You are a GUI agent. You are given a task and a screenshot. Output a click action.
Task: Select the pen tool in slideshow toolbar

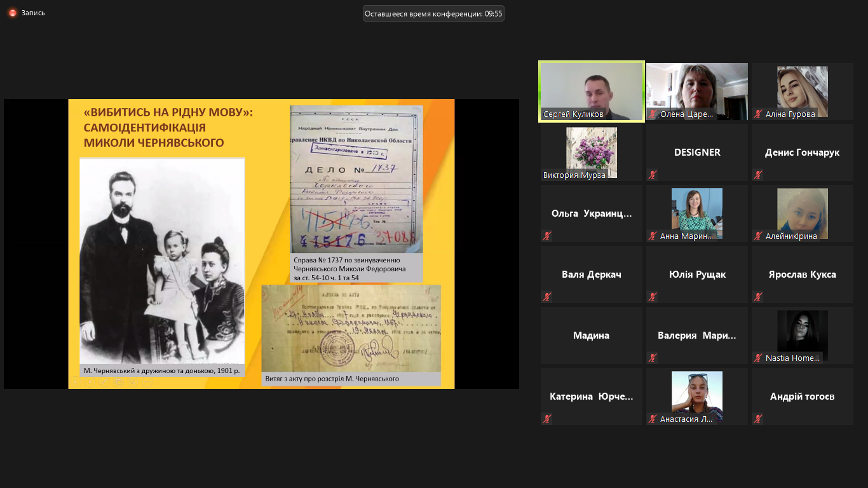click(104, 382)
